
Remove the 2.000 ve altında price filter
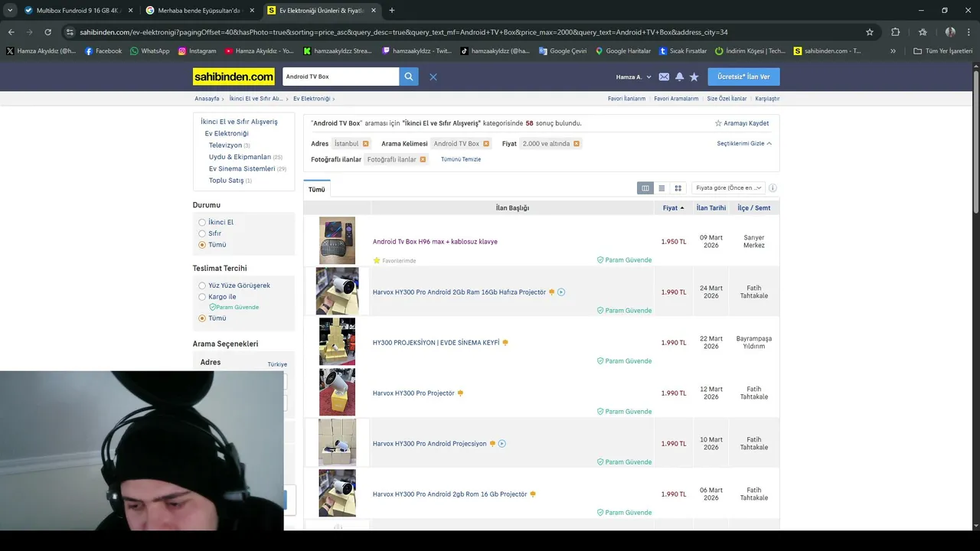[x=577, y=143]
